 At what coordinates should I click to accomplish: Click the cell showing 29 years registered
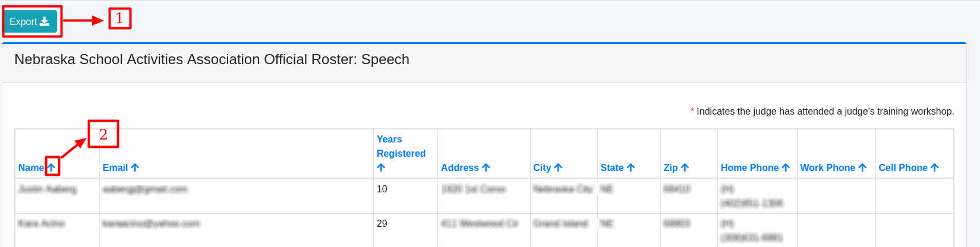tap(382, 223)
